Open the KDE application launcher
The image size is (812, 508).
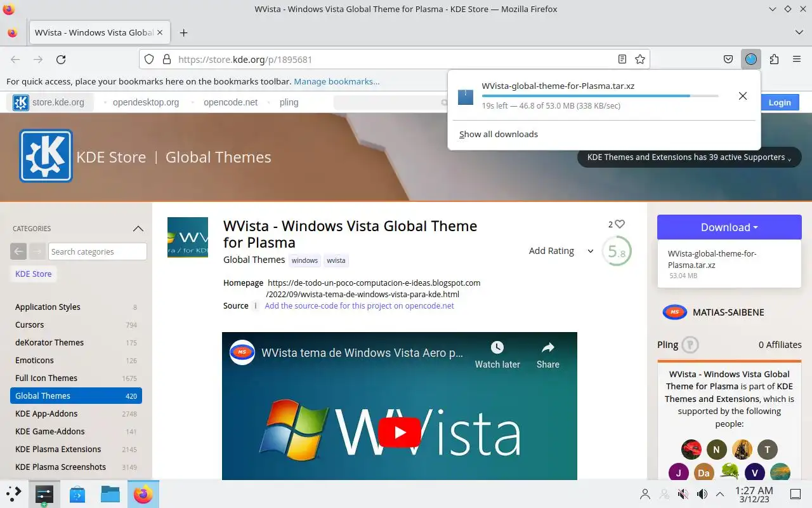pos(14,493)
